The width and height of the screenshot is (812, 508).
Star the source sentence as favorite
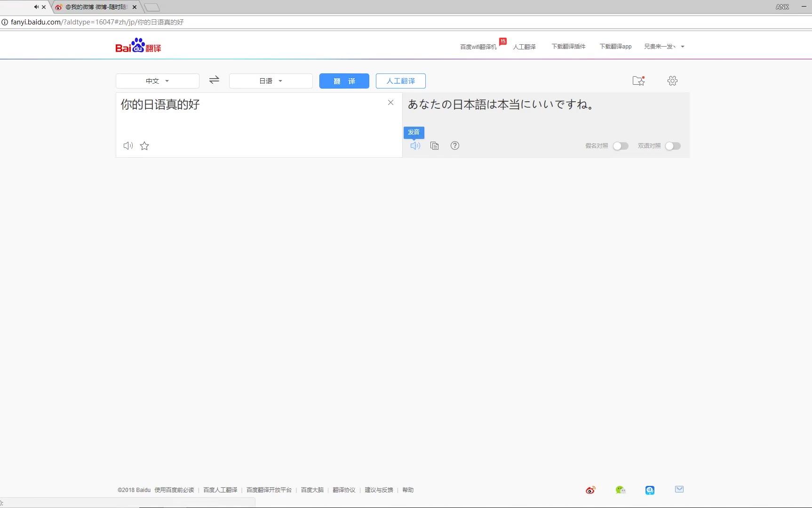click(x=144, y=146)
